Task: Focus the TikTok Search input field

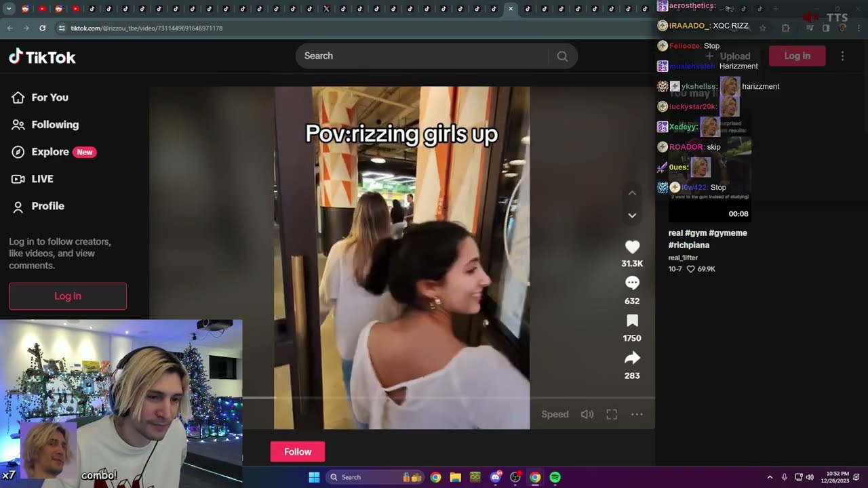Action: (x=422, y=56)
